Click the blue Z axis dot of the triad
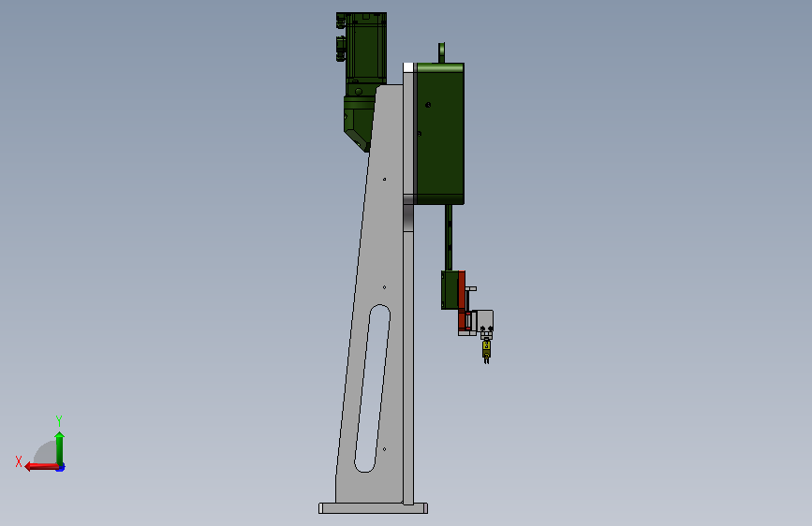 point(61,467)
